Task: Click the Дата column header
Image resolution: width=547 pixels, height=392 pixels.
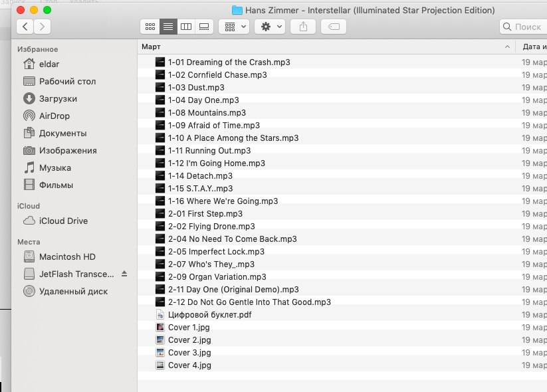Action: 531,47
